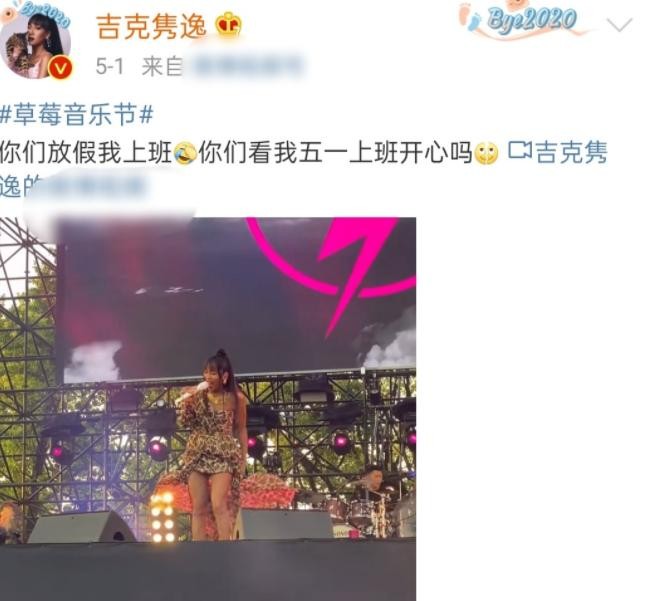Click the video camera icon before 吉克隽逸 link
The width and height of the screenshot is (657, 601).
click(x=520, y=151)
